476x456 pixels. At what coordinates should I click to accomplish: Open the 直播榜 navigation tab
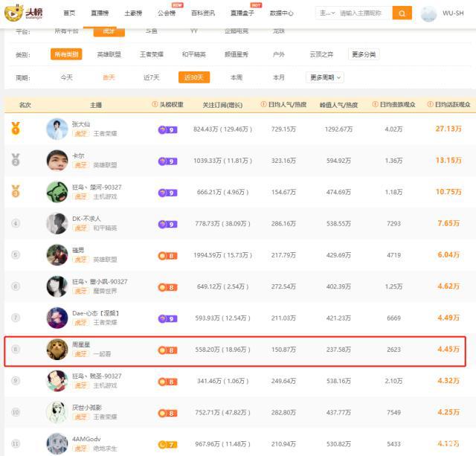[100, 13]
